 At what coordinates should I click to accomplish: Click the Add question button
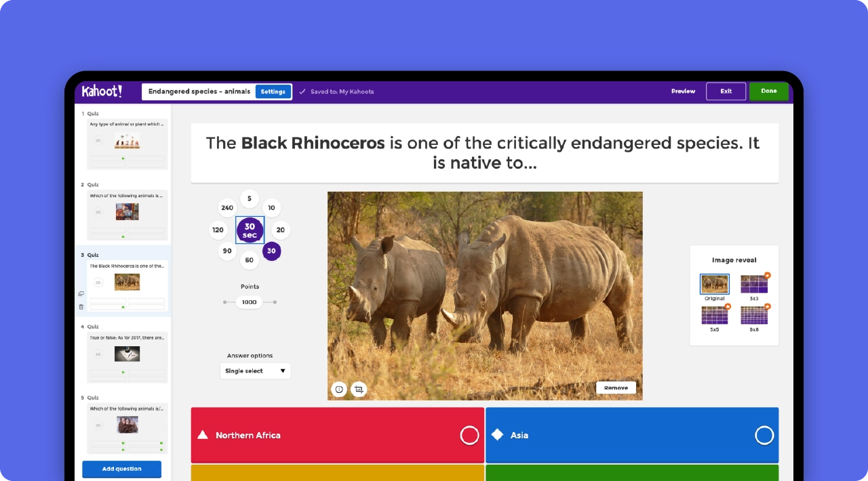tap(121, 469)
